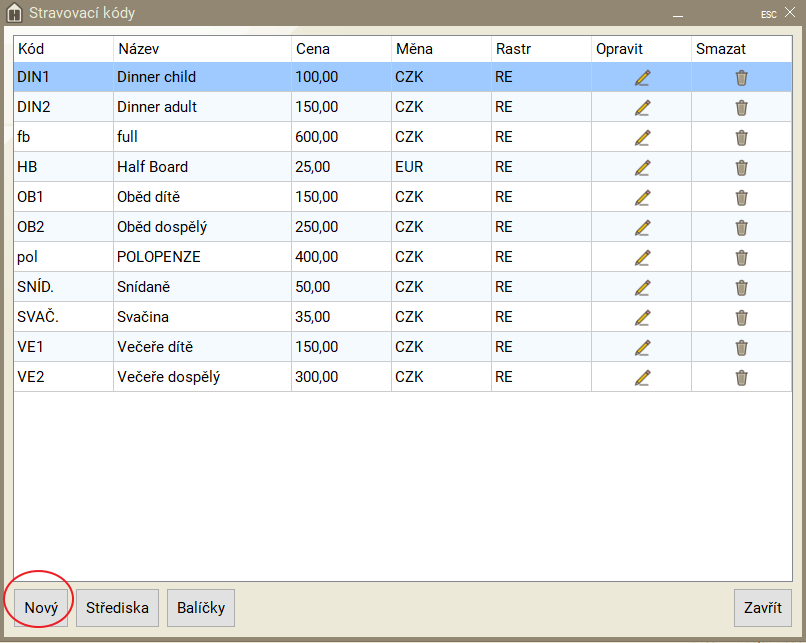The width and height of the screenshot is (806, 643).
Task: Delete the Oběd dítě code
Action: (741, 198)
